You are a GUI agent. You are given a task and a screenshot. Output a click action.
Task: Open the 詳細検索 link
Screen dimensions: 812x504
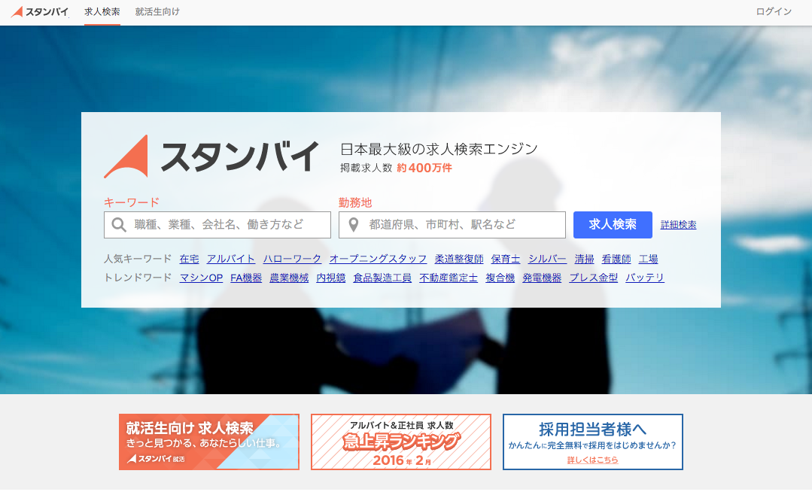pyautogui.click(x=678, y=225)
